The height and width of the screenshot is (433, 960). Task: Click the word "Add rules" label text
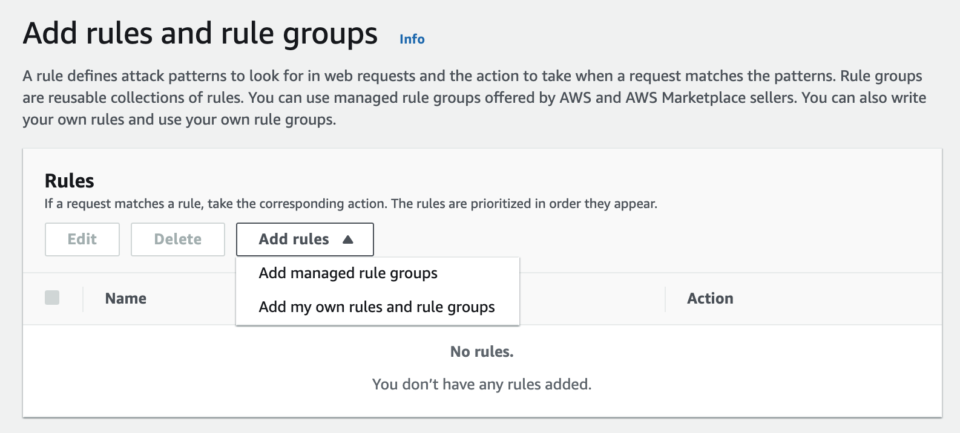(294, 239)
